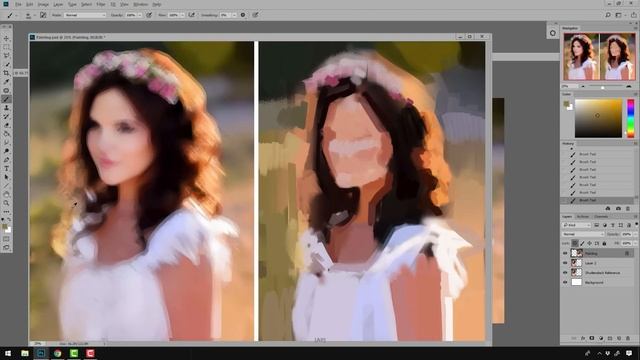Open smoothing options gear
The width and height of the screenshot is (640, 360).
pyautogui.click(x=243, y=15)
